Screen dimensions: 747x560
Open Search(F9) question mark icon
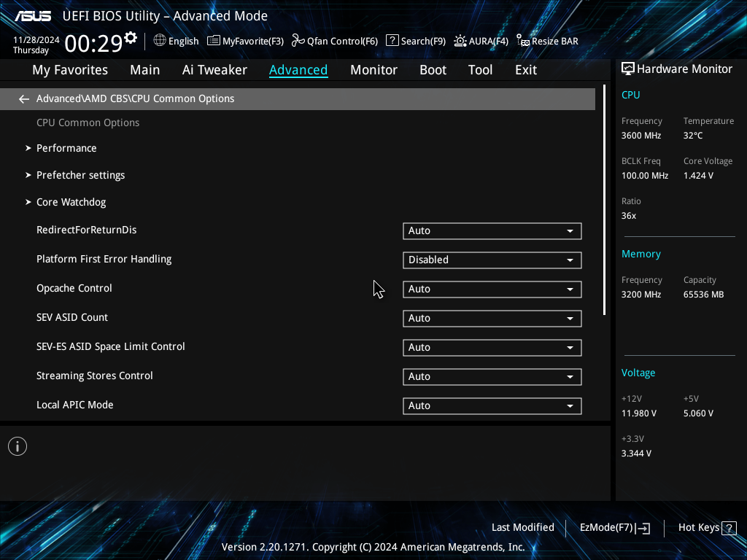pyautogui.click(x=392, y=41)
